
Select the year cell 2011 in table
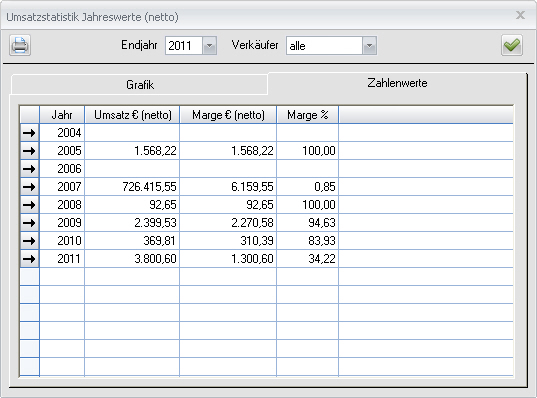click(62, 259)
